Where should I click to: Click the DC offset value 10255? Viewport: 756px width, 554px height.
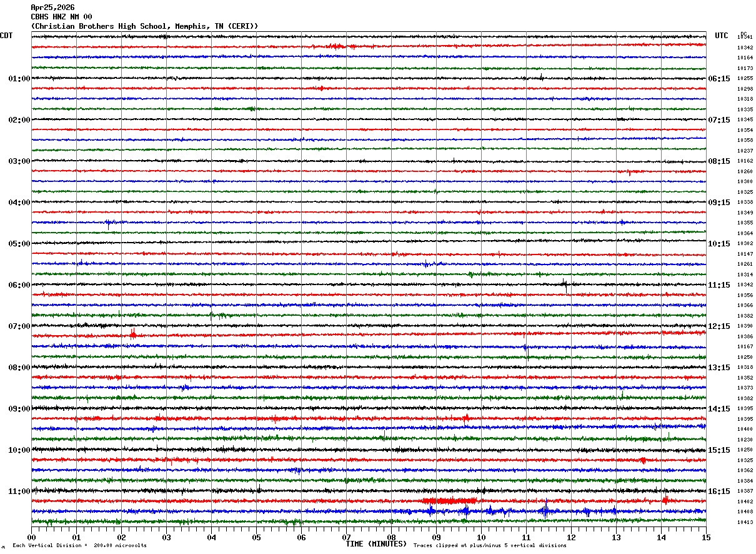coord(745,79)
